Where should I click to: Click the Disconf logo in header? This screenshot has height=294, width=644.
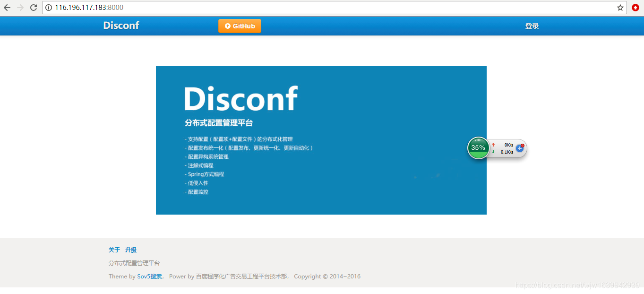pos(121,26)
